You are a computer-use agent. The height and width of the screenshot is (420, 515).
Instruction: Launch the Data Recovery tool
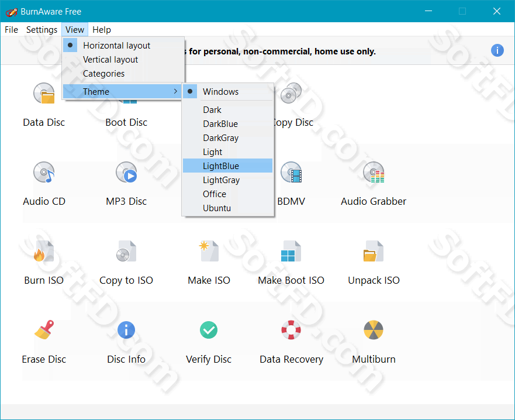point(291,342)
